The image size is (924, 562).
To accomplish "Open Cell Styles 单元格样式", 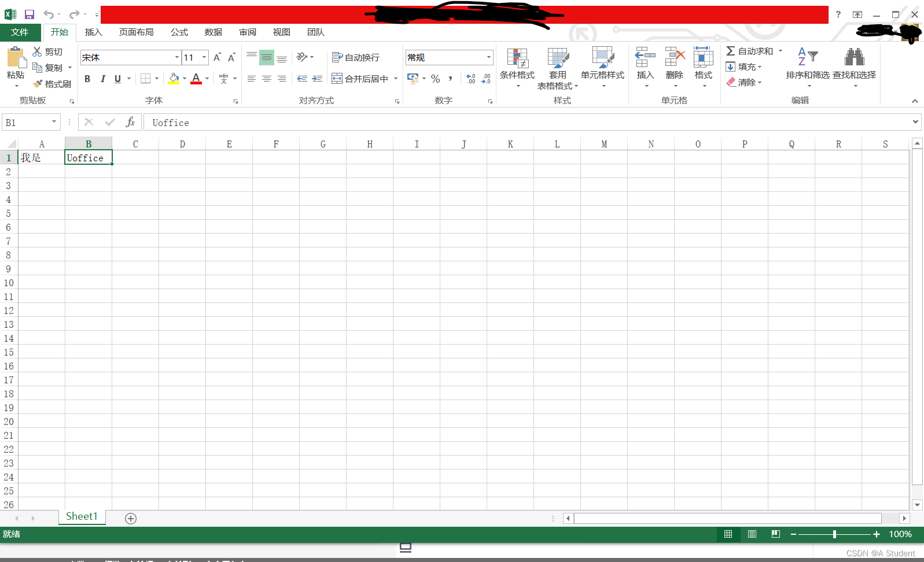I will coord(603,68).
